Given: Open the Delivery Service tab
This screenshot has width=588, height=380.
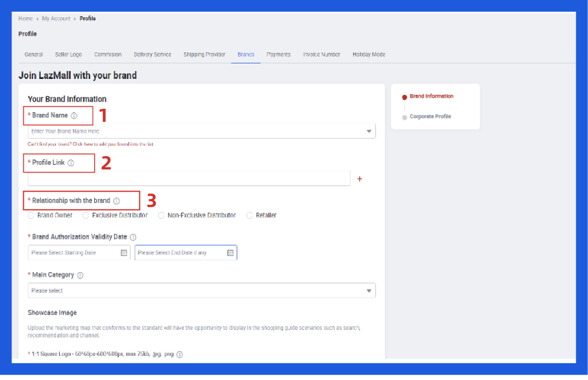Looking at the screenshot, I should (152, 54).
